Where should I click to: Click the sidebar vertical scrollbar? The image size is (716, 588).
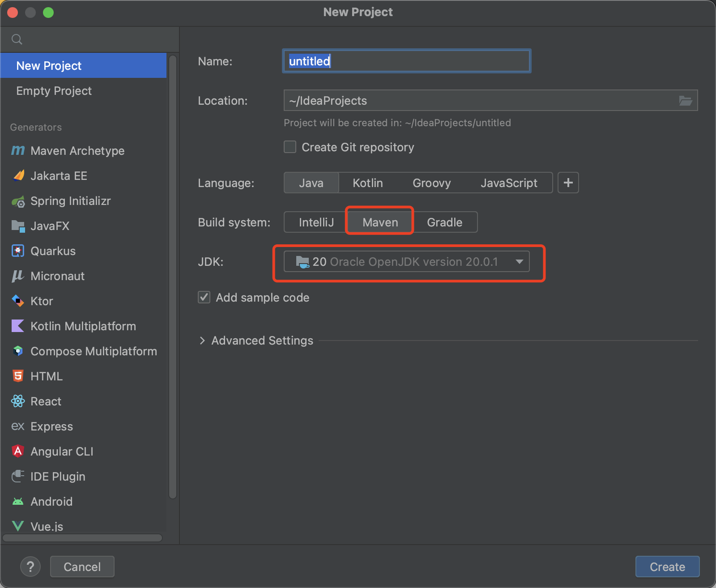click(x=173, y=277)
